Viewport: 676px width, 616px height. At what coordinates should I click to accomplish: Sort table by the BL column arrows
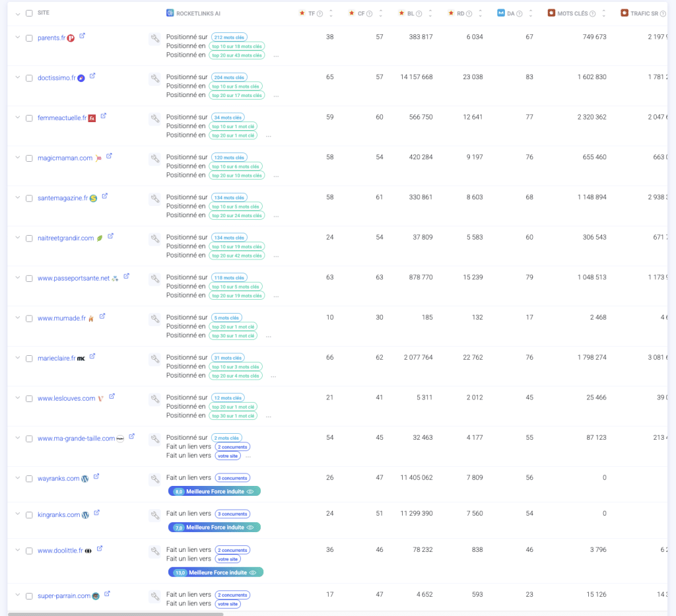pos(430,13)
